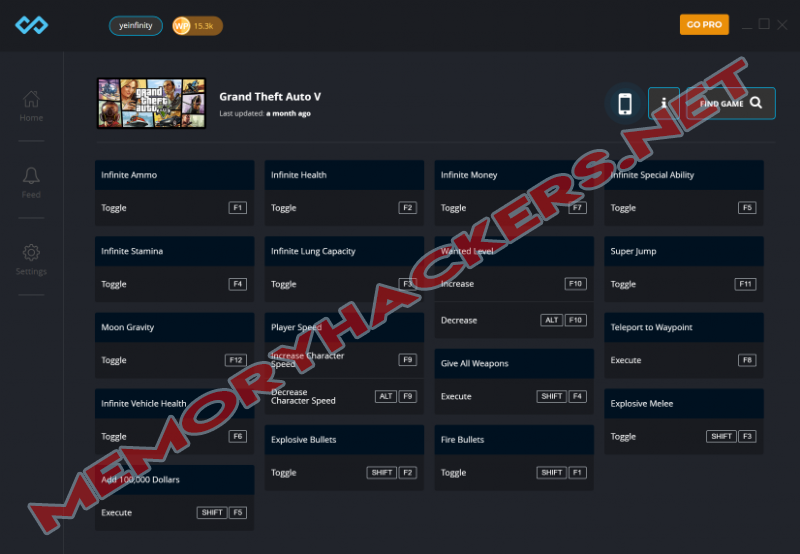Maximize the WeMod window
The width and height of the screenshot is (800, 554).
click(764, 24)
